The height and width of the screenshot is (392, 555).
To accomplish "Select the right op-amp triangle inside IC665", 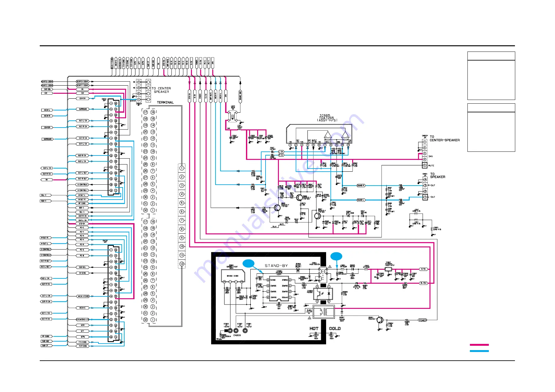I will coord(345,134).
